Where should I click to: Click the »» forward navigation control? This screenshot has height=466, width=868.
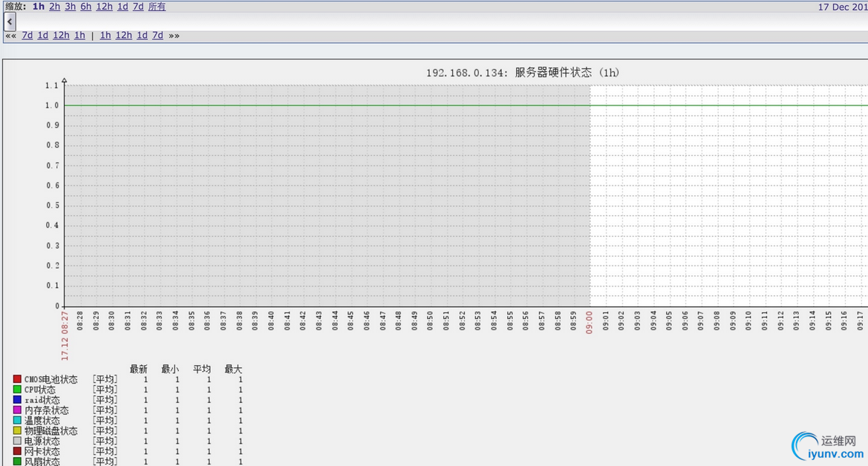[x=173, y=35]
